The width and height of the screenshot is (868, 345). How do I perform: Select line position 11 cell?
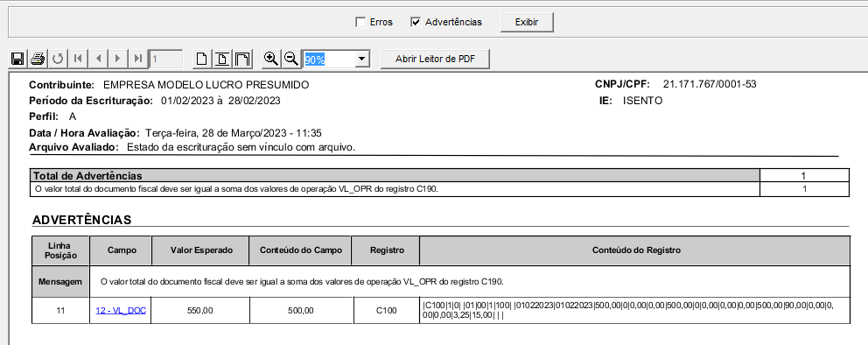[x=60, y=311]
